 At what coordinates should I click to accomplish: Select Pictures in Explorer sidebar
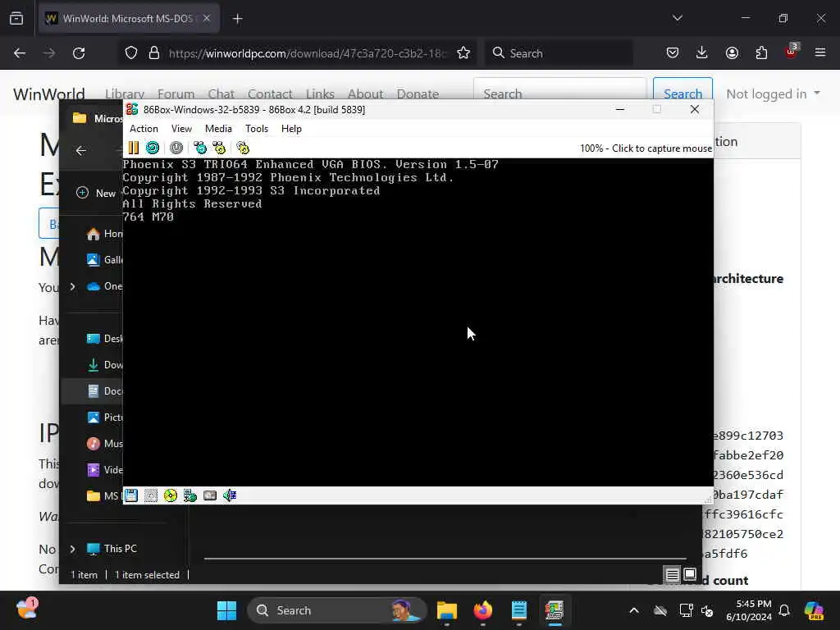point(104,418)
